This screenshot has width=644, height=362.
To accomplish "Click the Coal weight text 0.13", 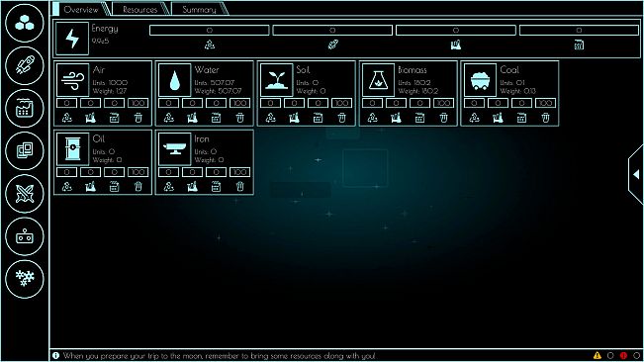I will click(x=530, y=91).
